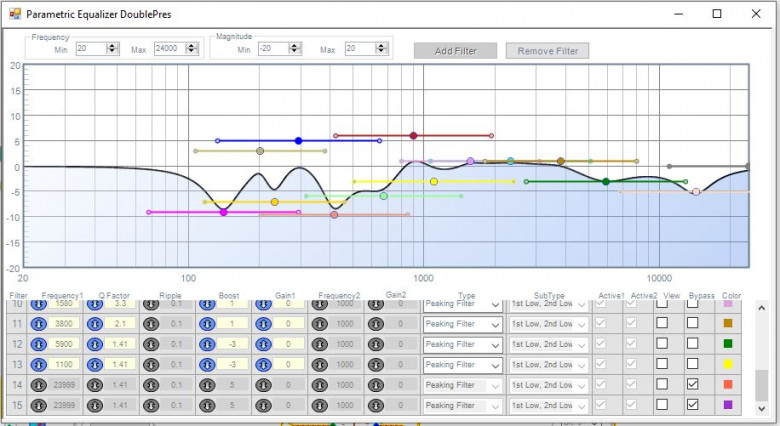Click the Gain2 knob in filter row 11
Viewport: 780px width, 426px height.
[376, 324]
